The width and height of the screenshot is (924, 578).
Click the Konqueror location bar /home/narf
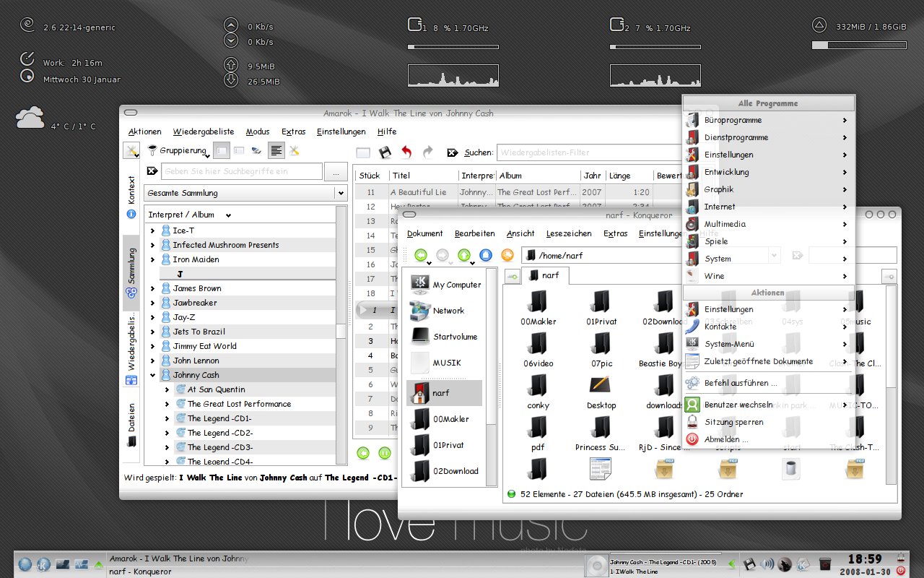[652, 255]
